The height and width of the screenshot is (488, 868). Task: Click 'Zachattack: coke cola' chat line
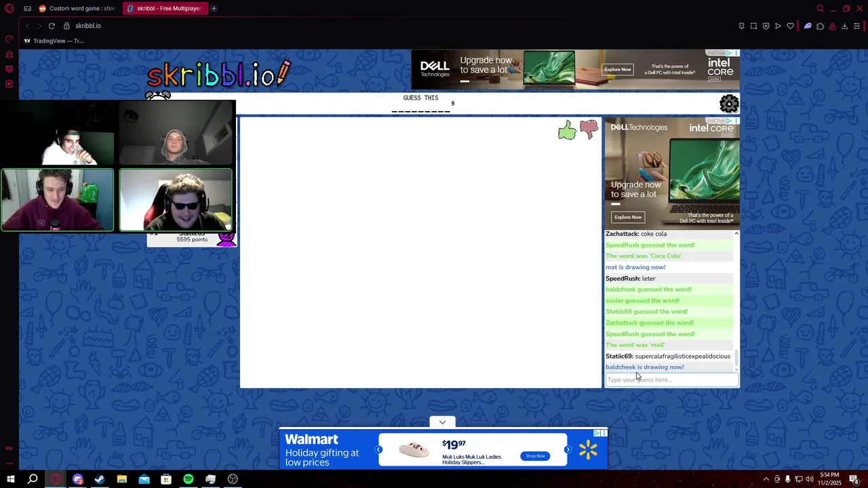[636, 234]
